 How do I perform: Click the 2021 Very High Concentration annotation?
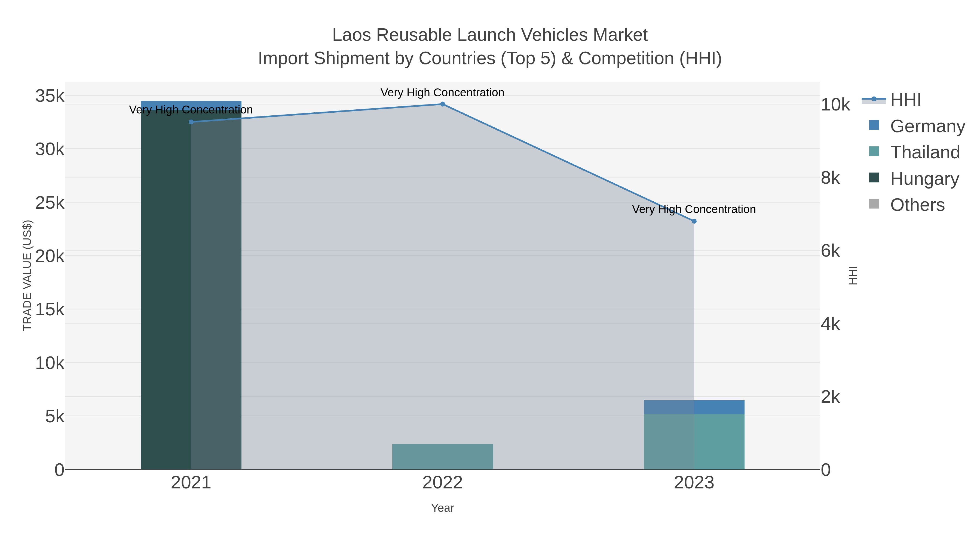point(191,109)
